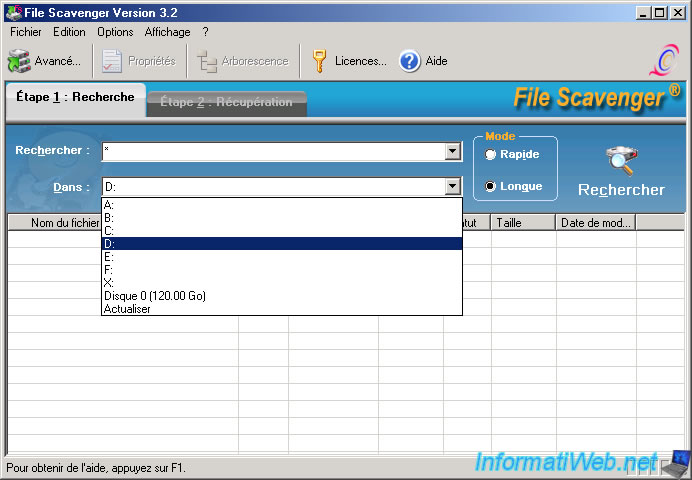Click the Aide question mark icon
692x480 pixels.
click(409, 61)
